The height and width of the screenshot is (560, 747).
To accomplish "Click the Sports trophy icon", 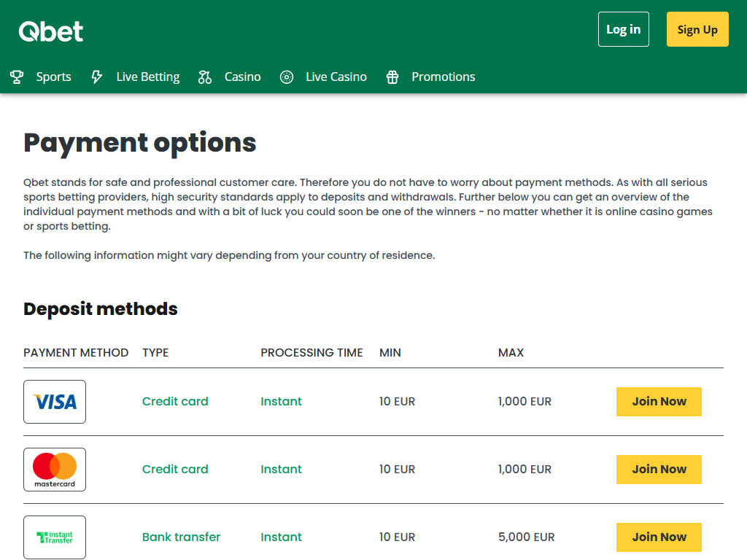I will tap(17, 77).
